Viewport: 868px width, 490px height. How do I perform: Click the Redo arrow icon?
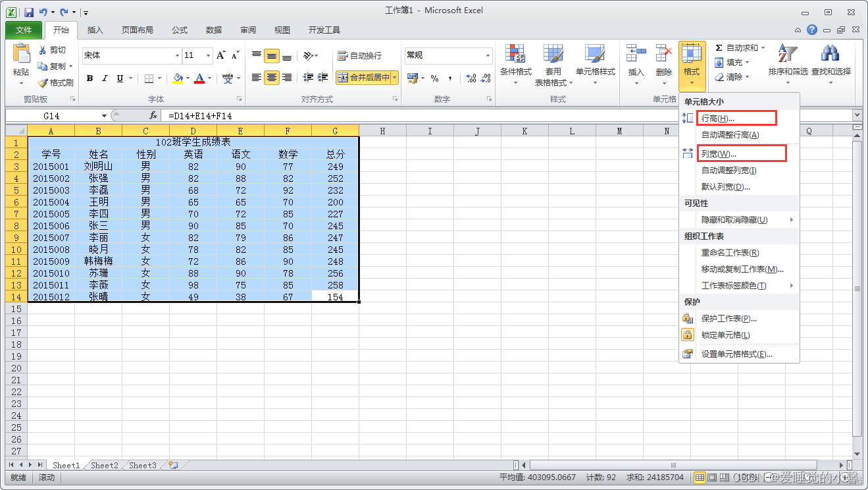(64, 12)
